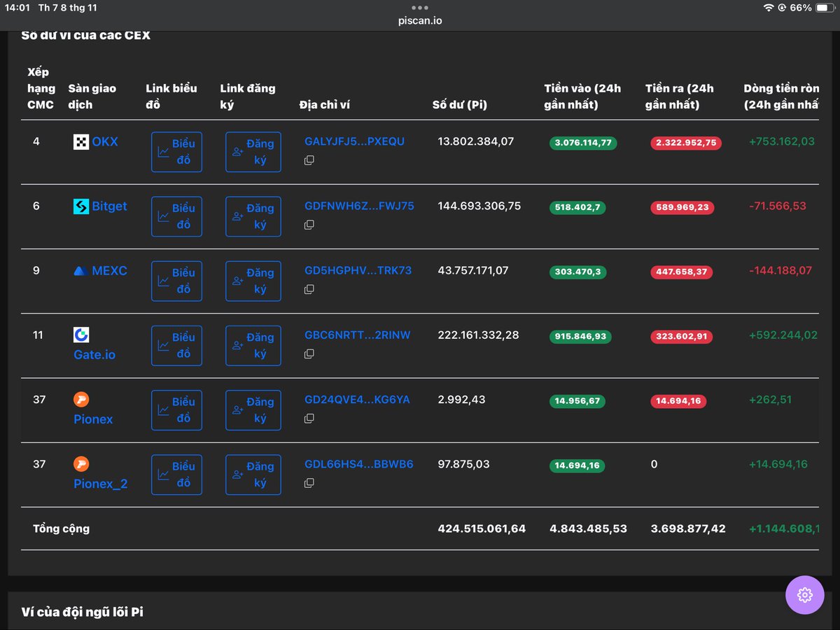The height and width of the screenshot is (630, 840).
Task: Open wallet address GD5HGPHV...TRK73
Action: [x=358, y=270]
